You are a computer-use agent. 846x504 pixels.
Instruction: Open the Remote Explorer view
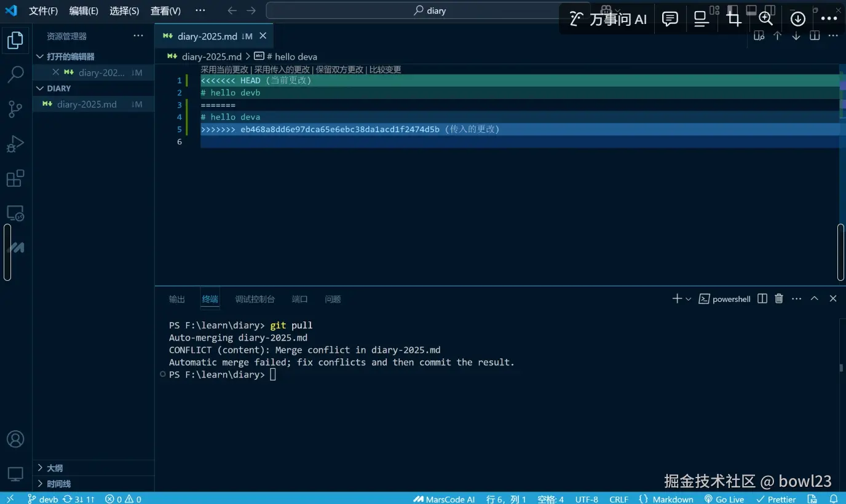[x=15, y=213]
